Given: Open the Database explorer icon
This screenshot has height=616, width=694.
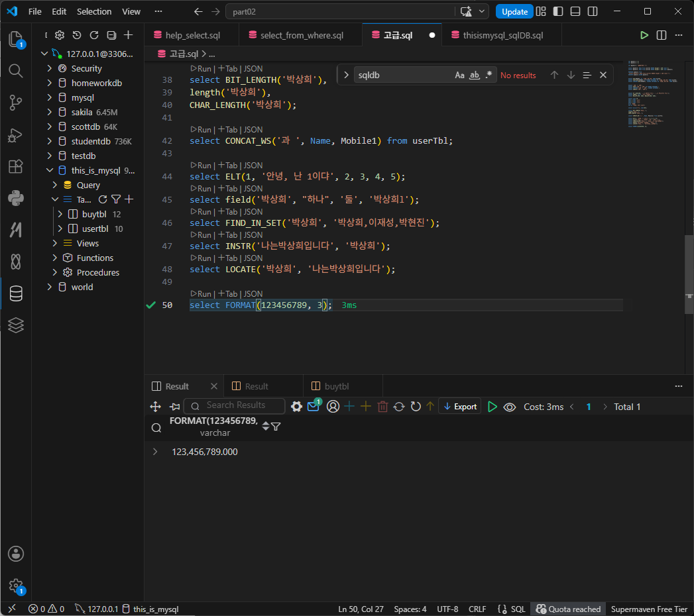Looking at the screenshot, I should click(x=16, y=293).
